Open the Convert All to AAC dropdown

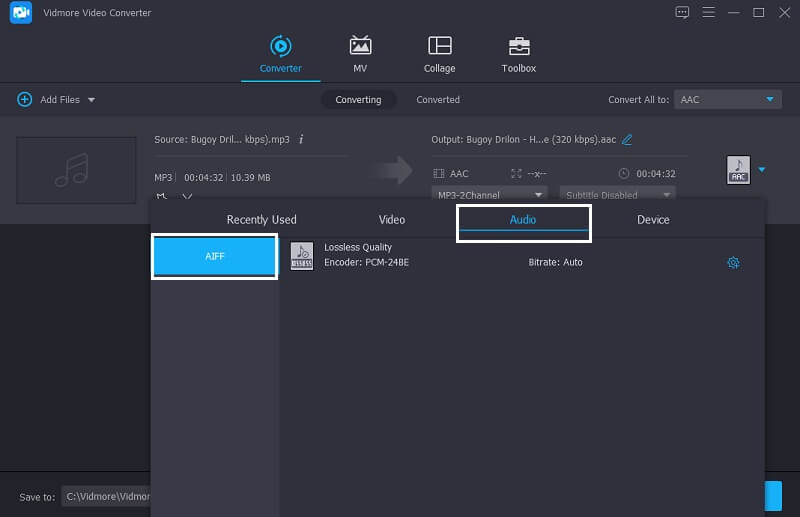click(727, 100)
